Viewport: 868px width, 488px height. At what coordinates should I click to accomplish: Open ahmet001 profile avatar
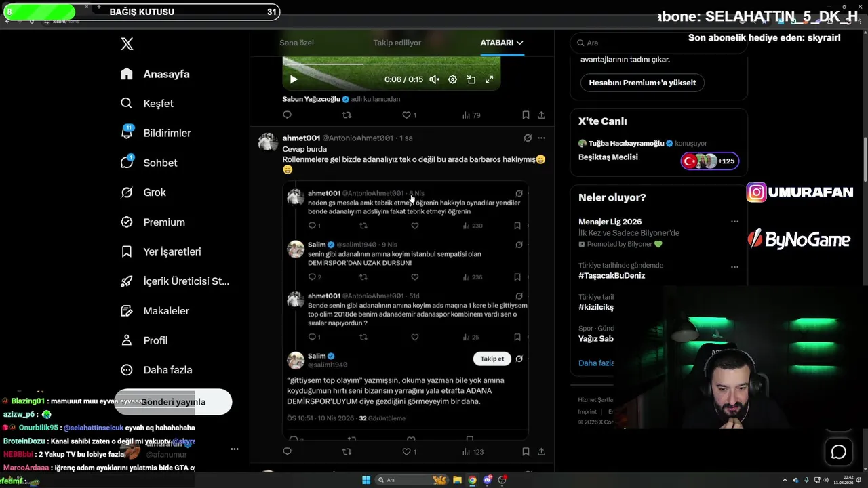[x=268, y=142]
